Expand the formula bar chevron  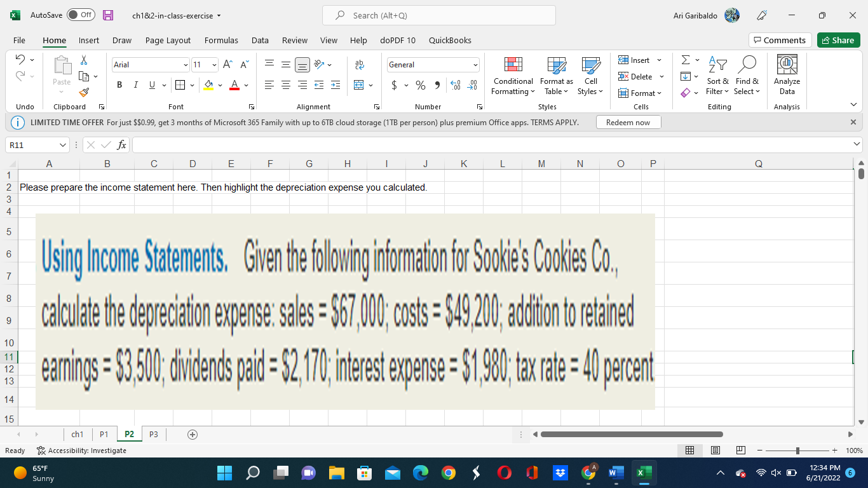pyautogui.click(x=858, y=146)
